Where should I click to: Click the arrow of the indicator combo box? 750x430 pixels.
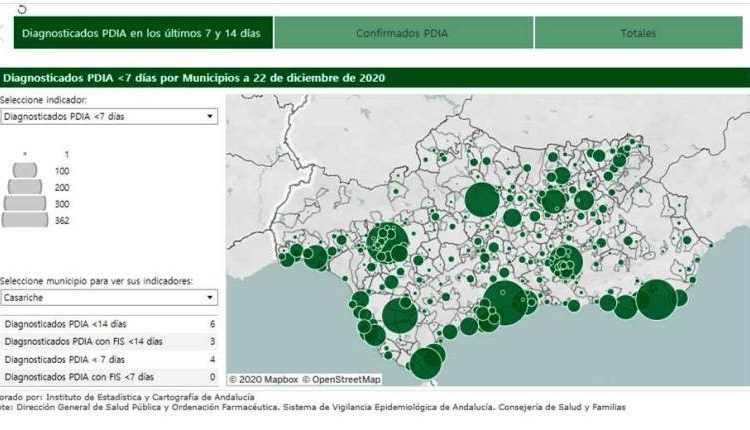pos(209,116)
